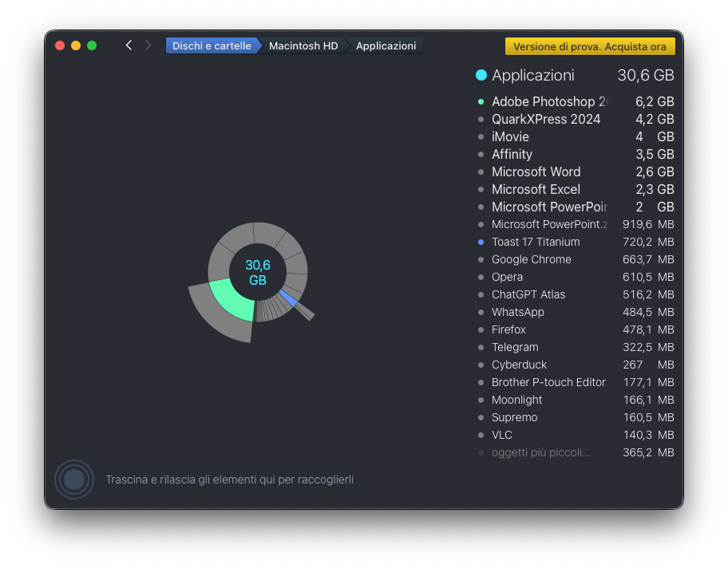Select the Opera row
The height and width of the screenshot is (568, 728).
[x=576, y=277]
